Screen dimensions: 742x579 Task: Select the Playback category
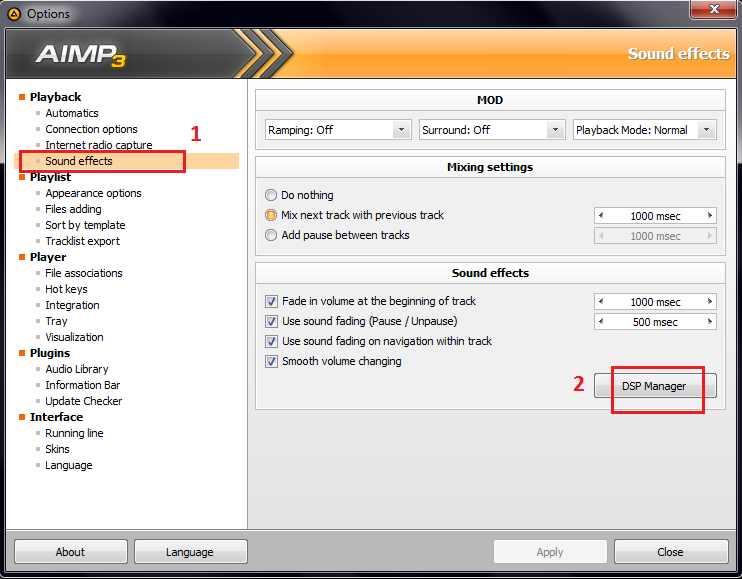55,97
